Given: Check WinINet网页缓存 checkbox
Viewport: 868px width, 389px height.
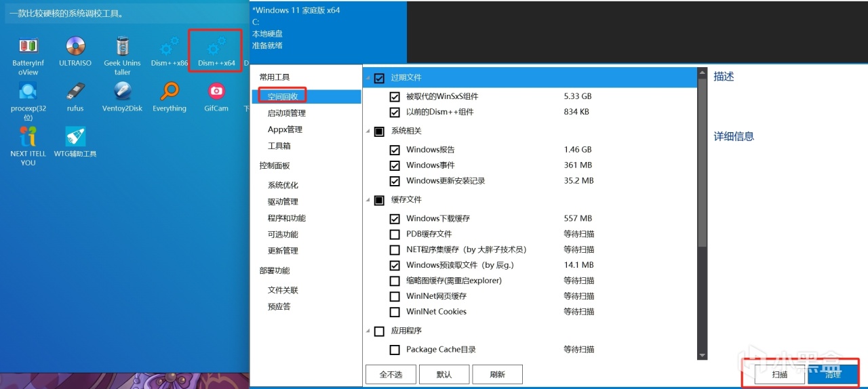Looking at the screenshot, I should [x=395, y=297].
